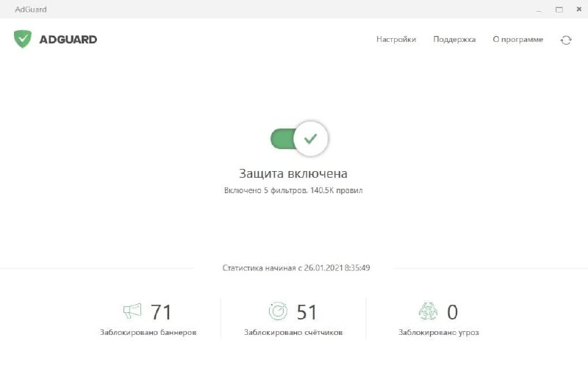Click the ADGUARD wordmark text
Screen dimensions: 588x365
(68, 40)
